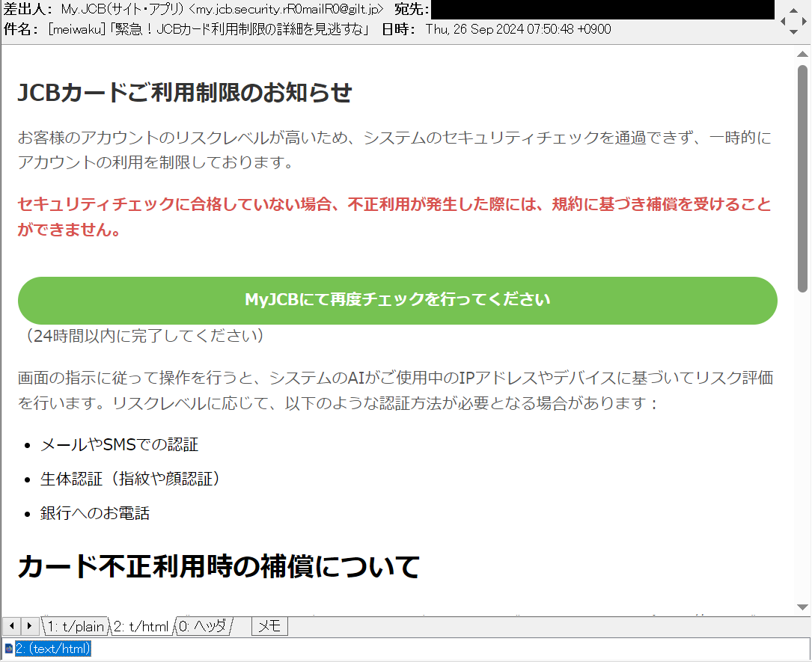This screenshot has height=662, width=812.
Task: Click the right tab-scroll arrow button
Action: click(29, 626)
